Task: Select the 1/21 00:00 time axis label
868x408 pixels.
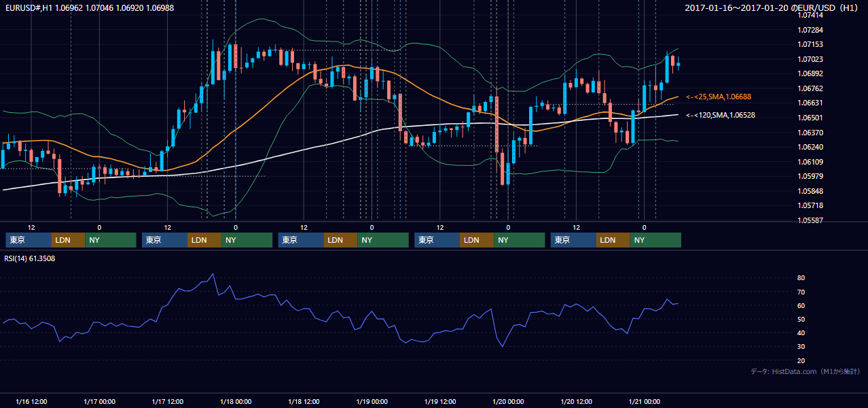Action: point(645,401)
